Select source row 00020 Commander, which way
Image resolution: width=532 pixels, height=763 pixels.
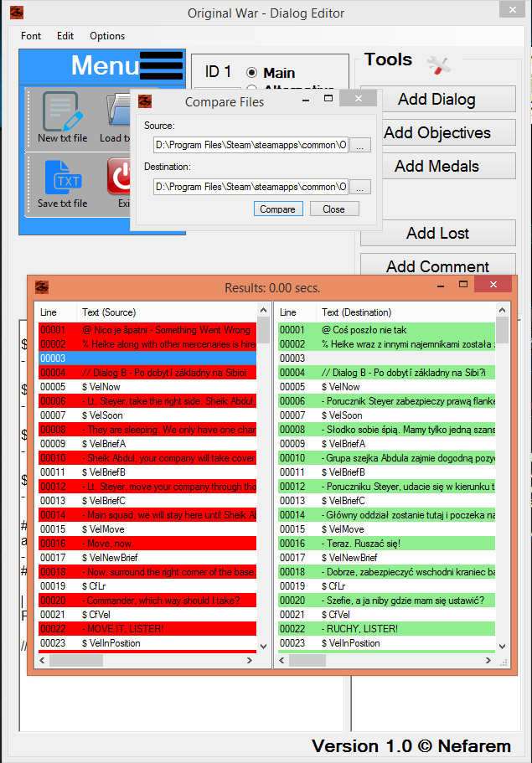click(147, 601)
